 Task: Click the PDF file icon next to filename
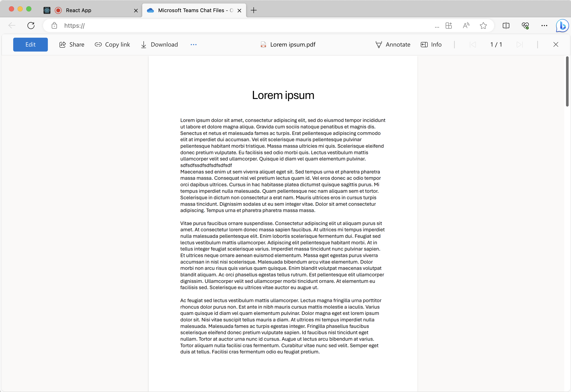point(264,44)
